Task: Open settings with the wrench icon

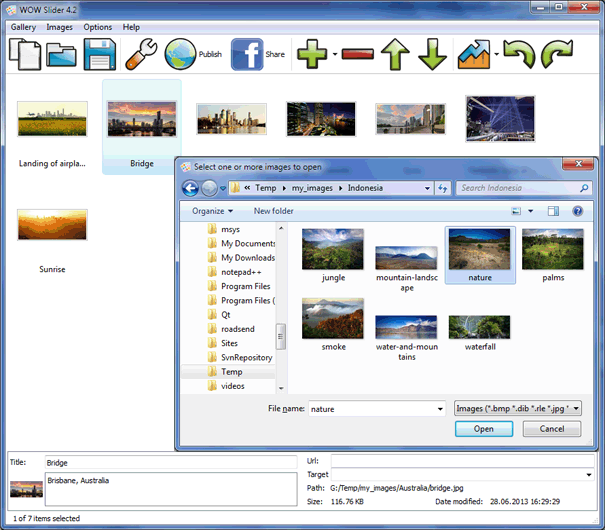Action: [x=142, y=54]
